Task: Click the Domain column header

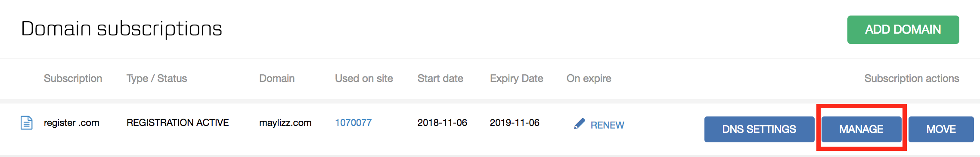Action: tap(277, 78)
